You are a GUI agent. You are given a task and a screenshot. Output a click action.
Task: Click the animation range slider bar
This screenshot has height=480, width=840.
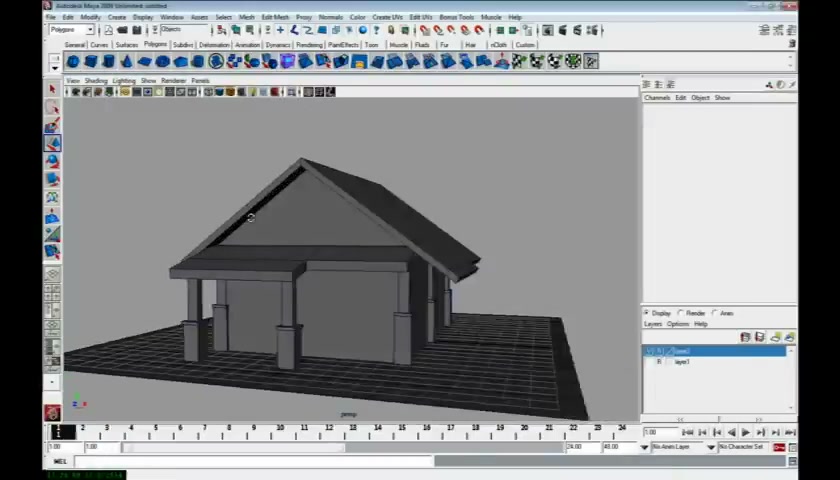[234, 447]
